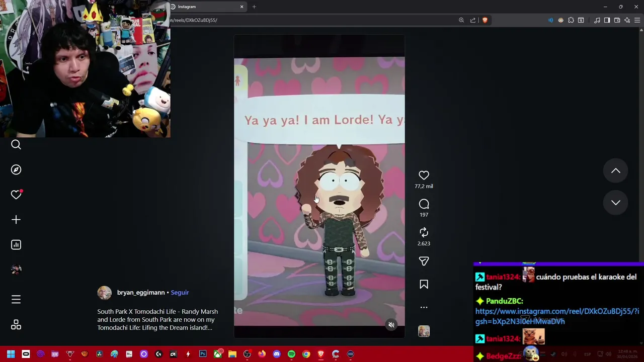Open bryan_eggimann profile name link
This screenshot has width=644, height=362.
(141, 293)
